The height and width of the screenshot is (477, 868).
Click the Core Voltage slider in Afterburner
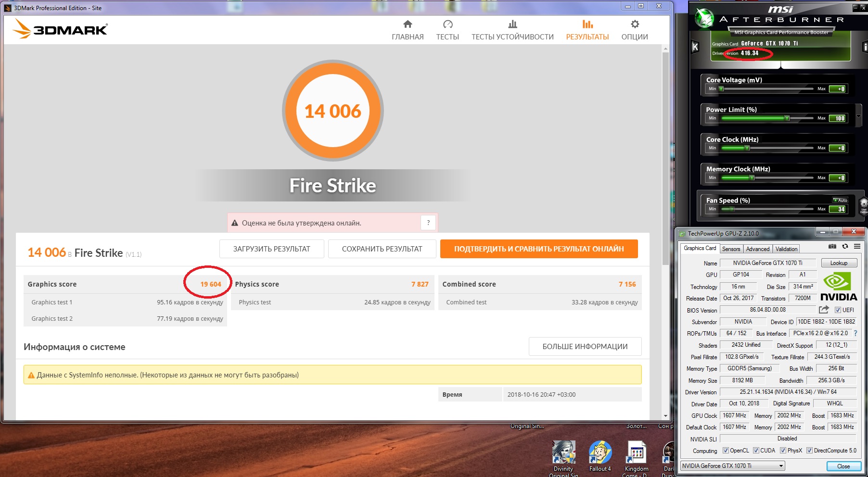pyautogui.click(x=767, y=89)
